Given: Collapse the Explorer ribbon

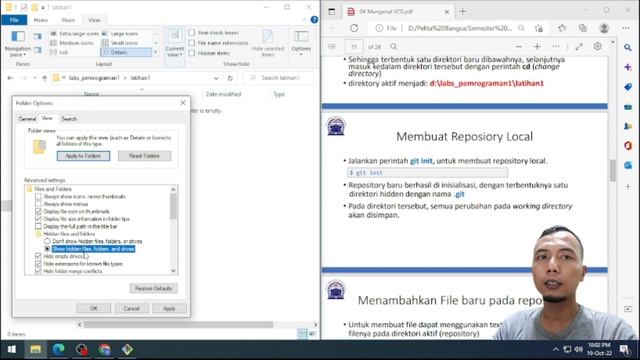Looking at the screenshot, I should 304,20.
